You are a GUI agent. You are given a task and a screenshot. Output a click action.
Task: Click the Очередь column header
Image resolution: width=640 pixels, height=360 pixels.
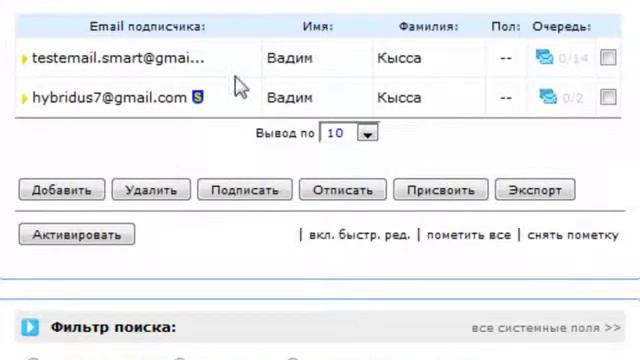tap(562, 27)
